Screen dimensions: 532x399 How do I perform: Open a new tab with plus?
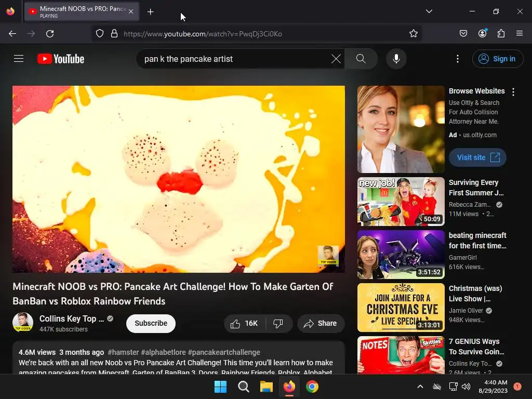(x=150, y=12)
